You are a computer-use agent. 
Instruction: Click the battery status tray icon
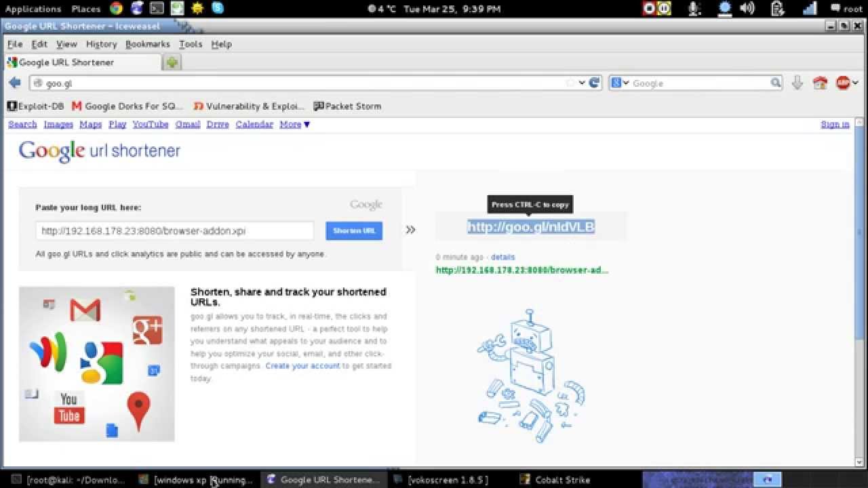coord(778,9)
